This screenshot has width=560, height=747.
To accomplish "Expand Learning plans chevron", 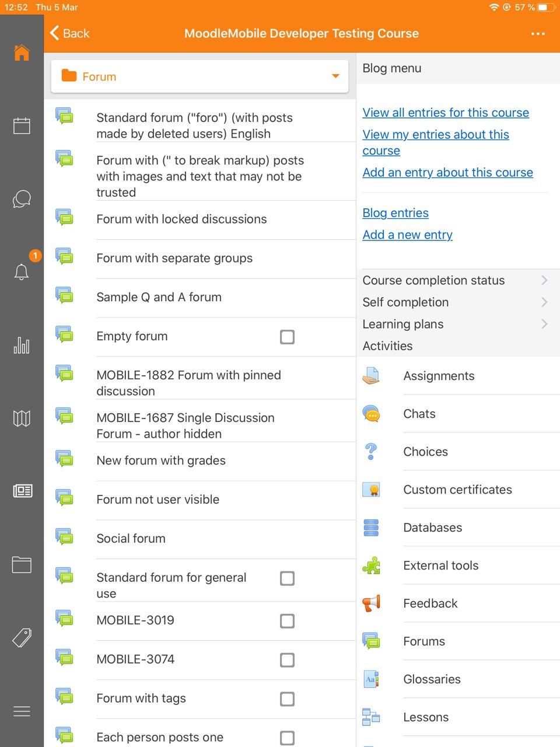I will 544,324.
